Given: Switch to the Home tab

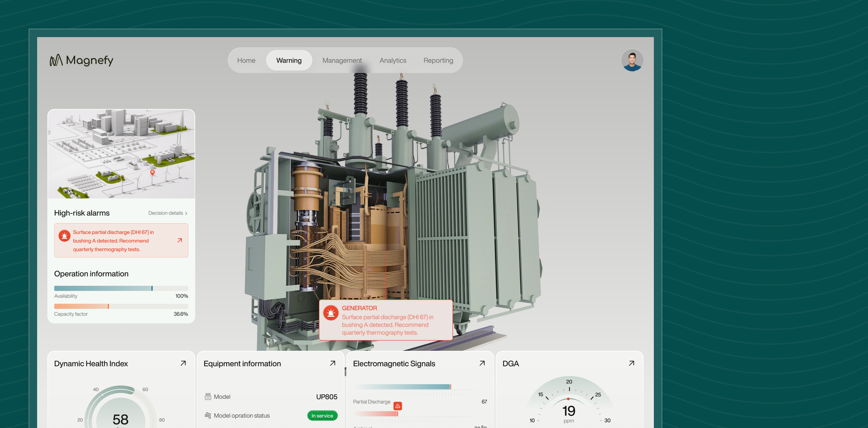Looking at the screenshot, I should point(246,60).
